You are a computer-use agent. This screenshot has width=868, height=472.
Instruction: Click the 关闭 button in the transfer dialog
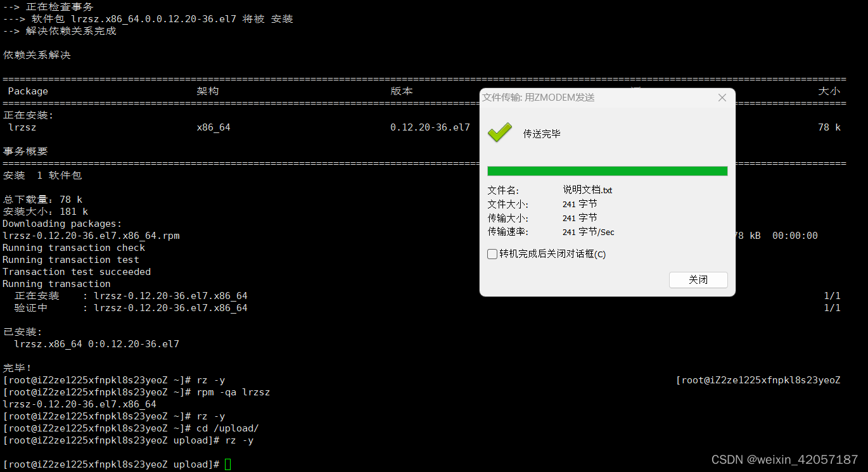(x=698, y=279)
